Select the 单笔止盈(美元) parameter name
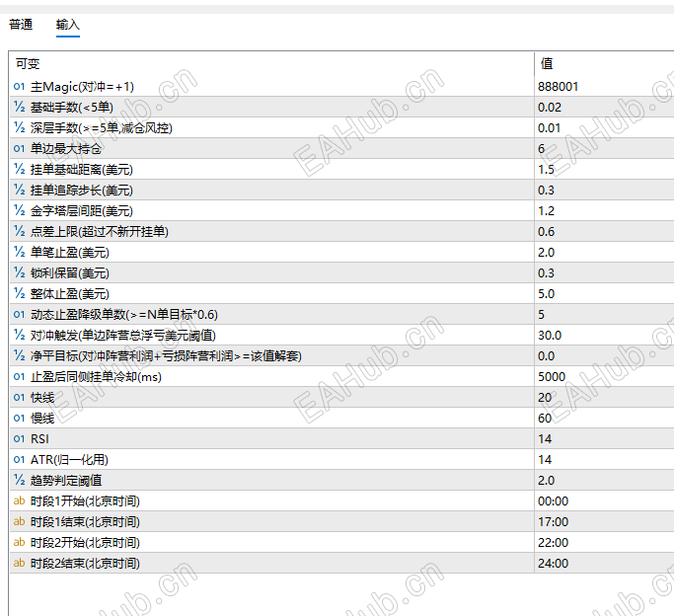 click(x=70, y=253)
